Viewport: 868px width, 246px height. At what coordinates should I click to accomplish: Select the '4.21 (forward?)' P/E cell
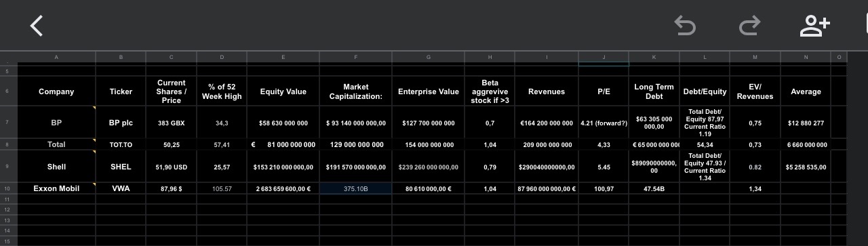point(604,123)
